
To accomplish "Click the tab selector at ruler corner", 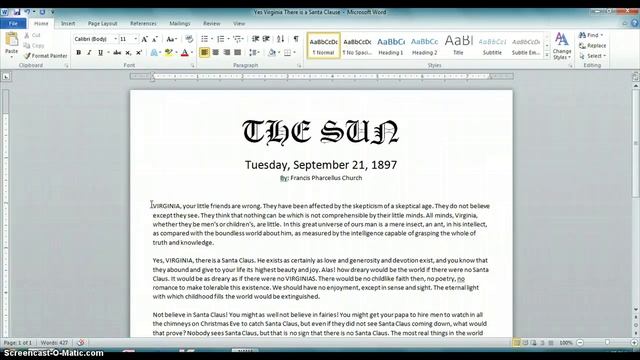I will coord(6,76).
